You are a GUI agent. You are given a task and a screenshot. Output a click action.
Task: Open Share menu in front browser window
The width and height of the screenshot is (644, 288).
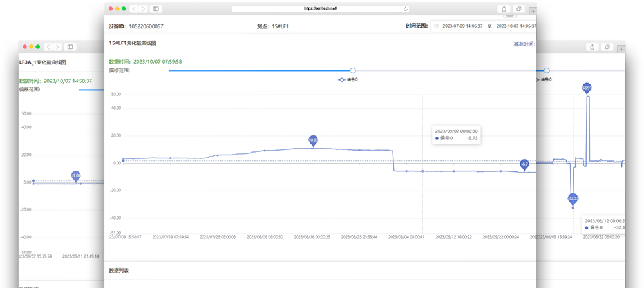504,8
